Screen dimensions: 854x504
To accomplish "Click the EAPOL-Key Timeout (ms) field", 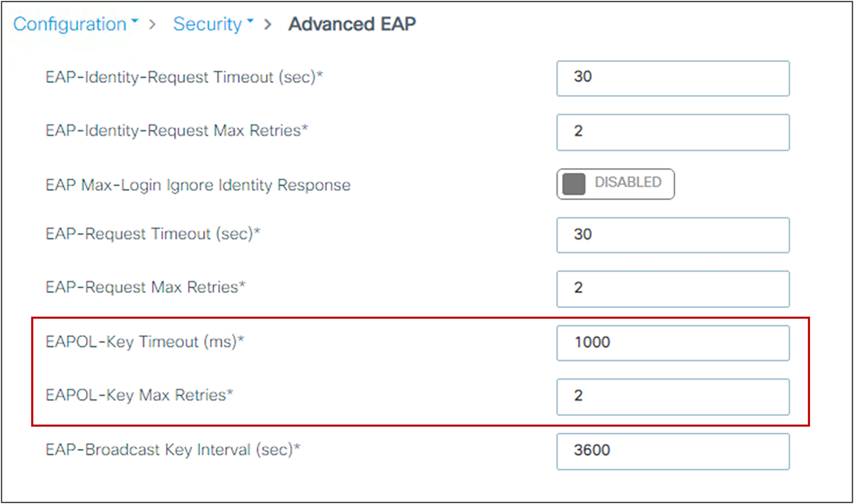I will [x=673, y=343].
